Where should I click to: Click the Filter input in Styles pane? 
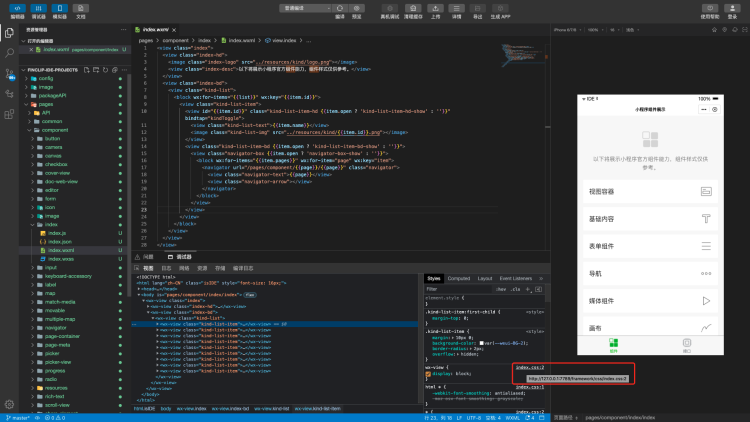point(459,289)
